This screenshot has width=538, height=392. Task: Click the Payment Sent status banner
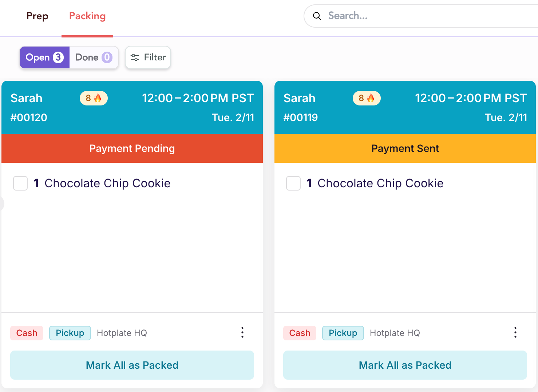tap(405, 148)
